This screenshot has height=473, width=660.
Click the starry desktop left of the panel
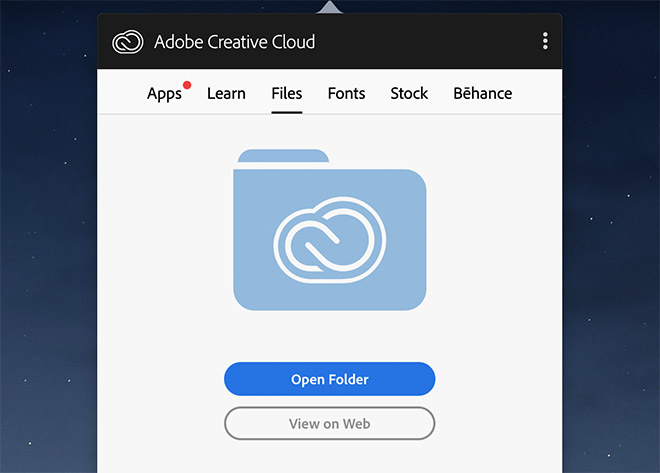48,236
